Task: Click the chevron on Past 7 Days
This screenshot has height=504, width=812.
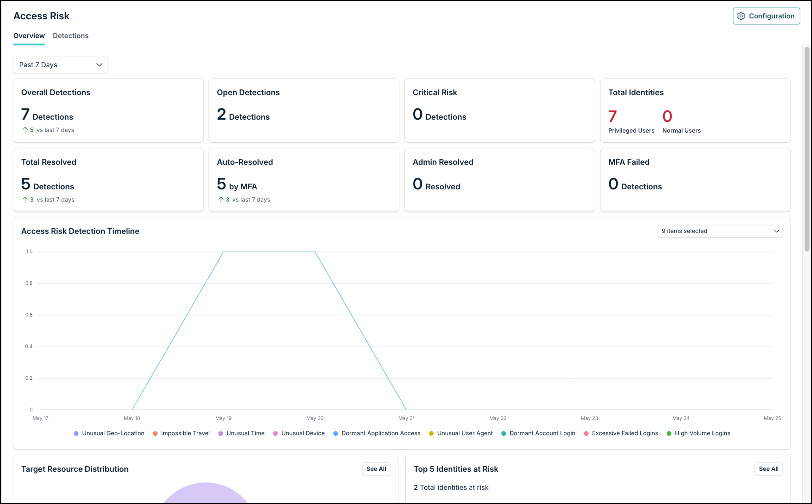Action: click(x=99, y=65)
